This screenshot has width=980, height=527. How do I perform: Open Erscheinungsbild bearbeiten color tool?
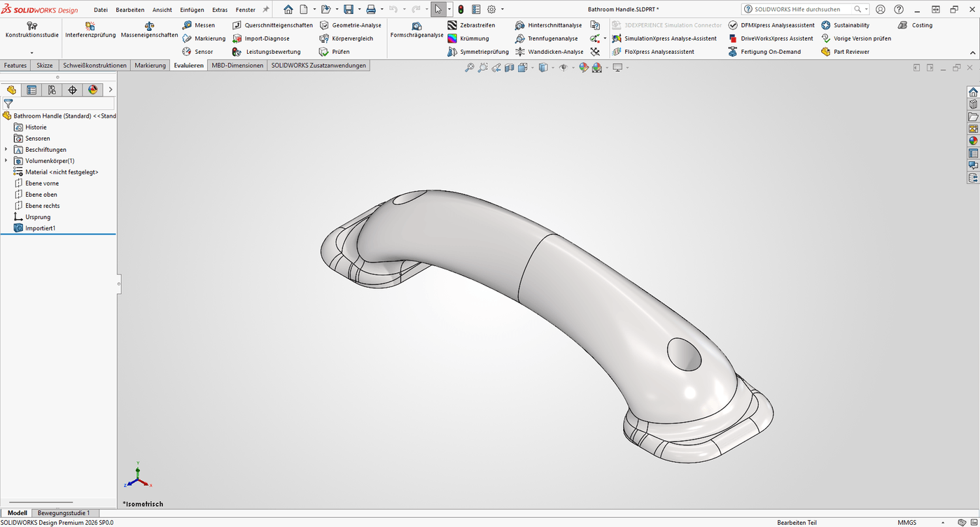[x=584, y=67]
